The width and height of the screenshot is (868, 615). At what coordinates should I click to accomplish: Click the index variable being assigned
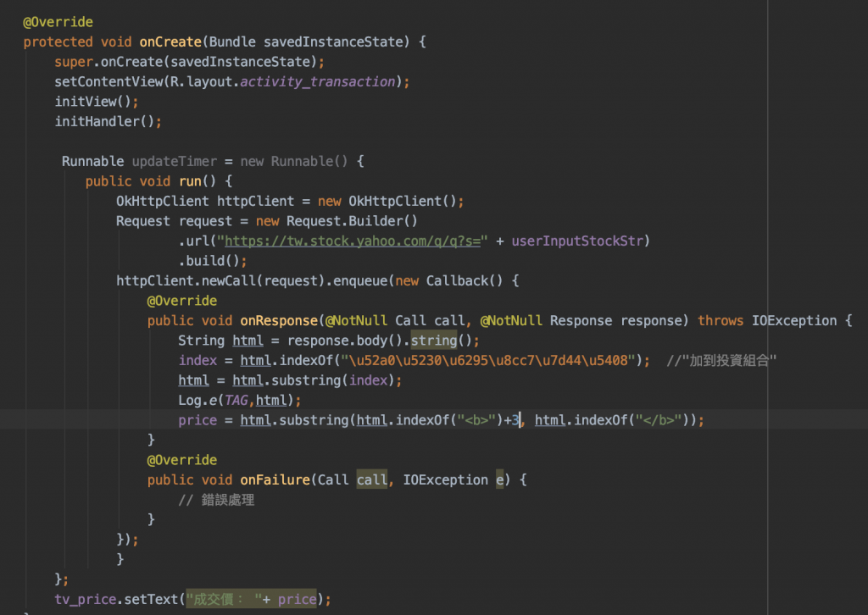(x=198, y=361)
